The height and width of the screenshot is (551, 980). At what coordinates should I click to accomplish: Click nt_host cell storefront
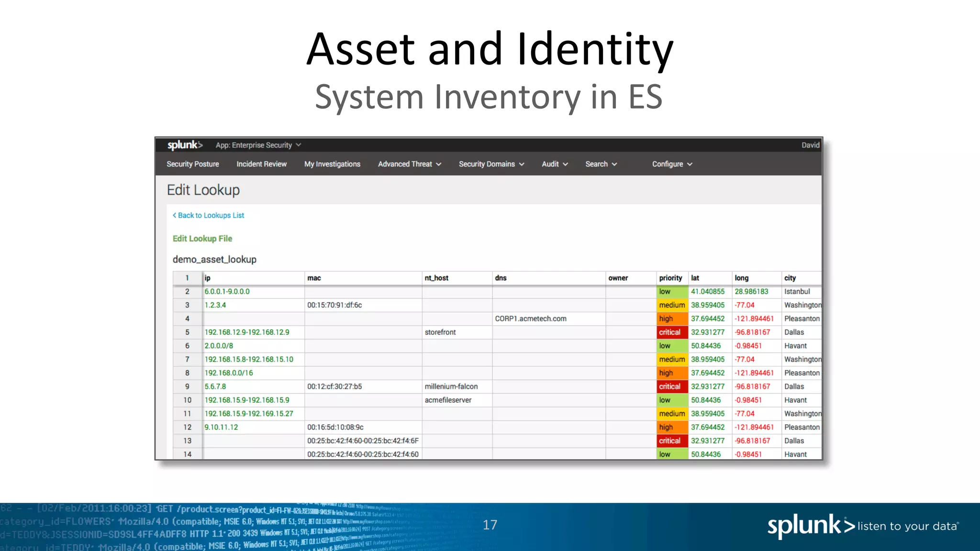(457, 332)
